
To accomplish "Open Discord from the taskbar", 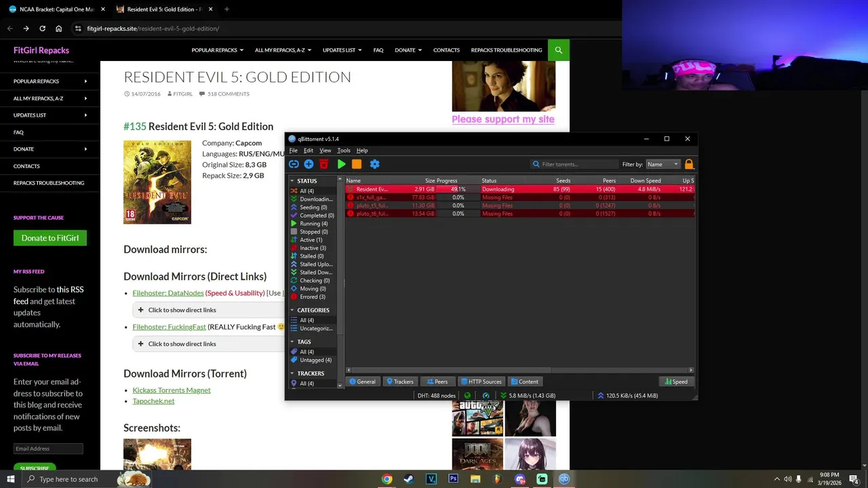I will (520, 479).
